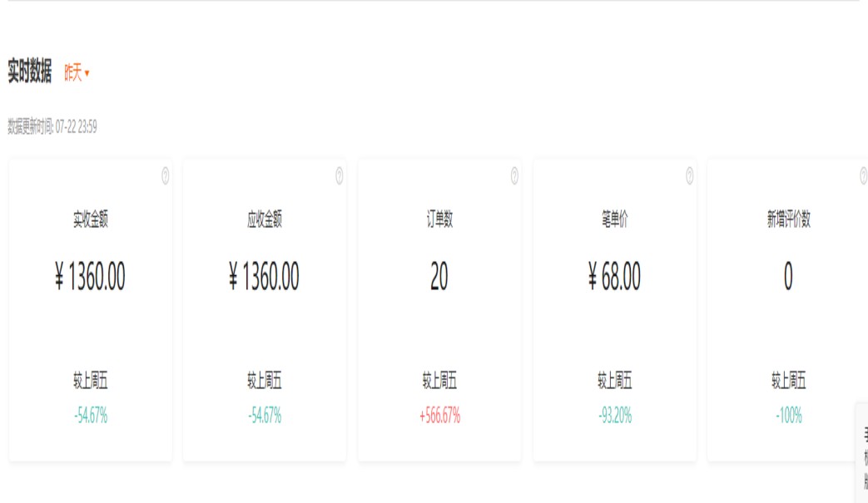Viewport: 868px width, 503px height.
Task: Click the 订单数 card title
Action: coord(439,219)
